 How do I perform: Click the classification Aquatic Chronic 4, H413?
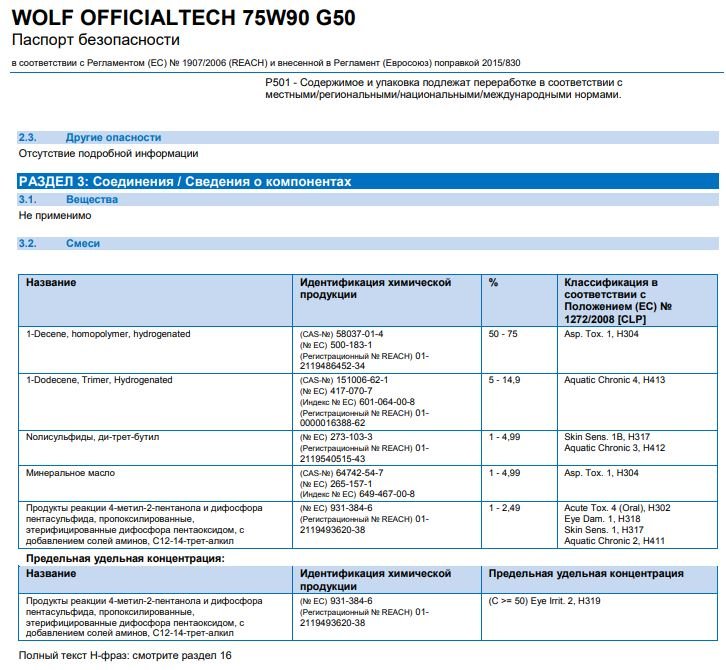614,380
